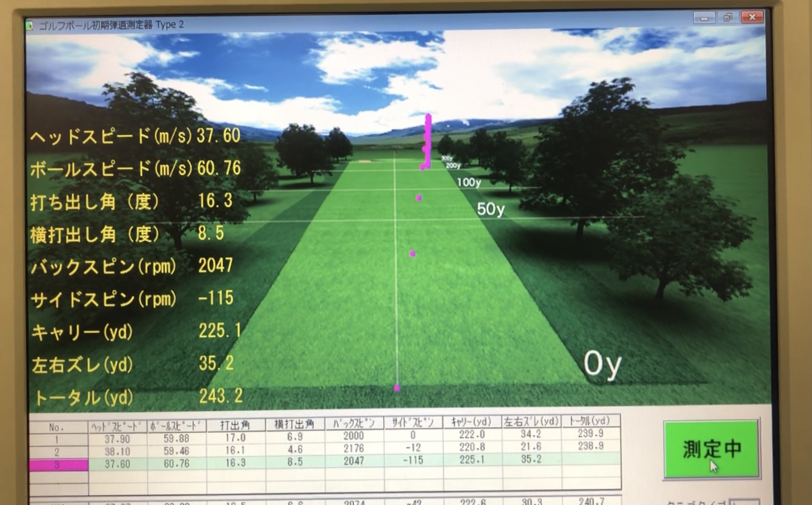Viewport: 812px width, 505px height.
Task: Minimize the ゴルフボール初期弾道測定器 window
Action: click(x=705, y=17)
